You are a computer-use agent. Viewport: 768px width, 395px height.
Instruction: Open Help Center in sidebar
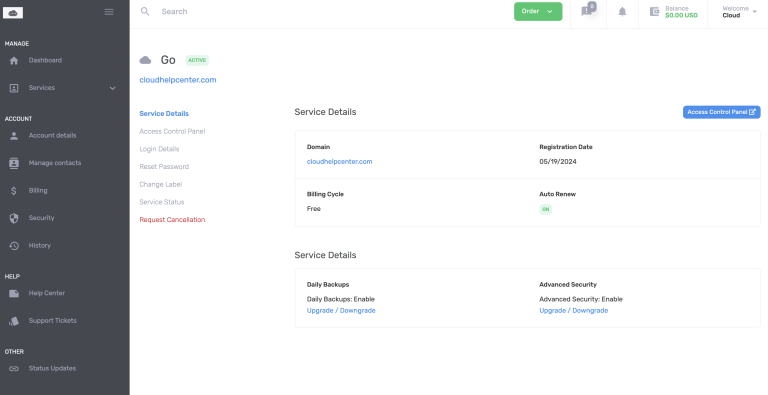pyautogui.click(x=47, y=293)
